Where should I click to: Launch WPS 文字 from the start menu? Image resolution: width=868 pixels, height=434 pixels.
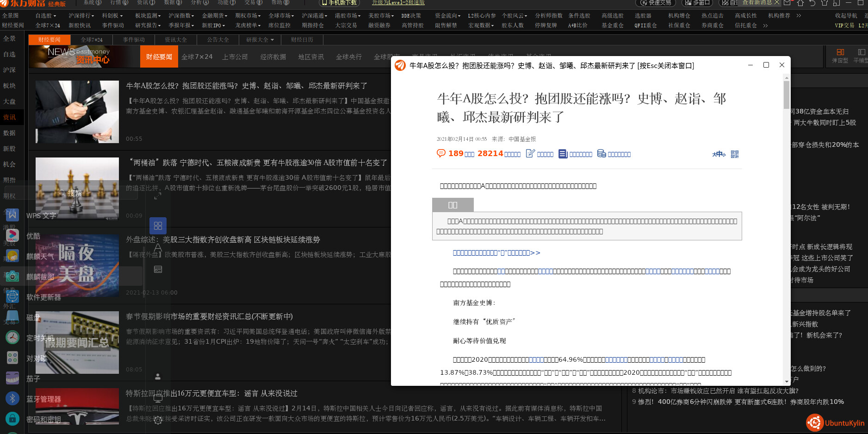[12, 215]
